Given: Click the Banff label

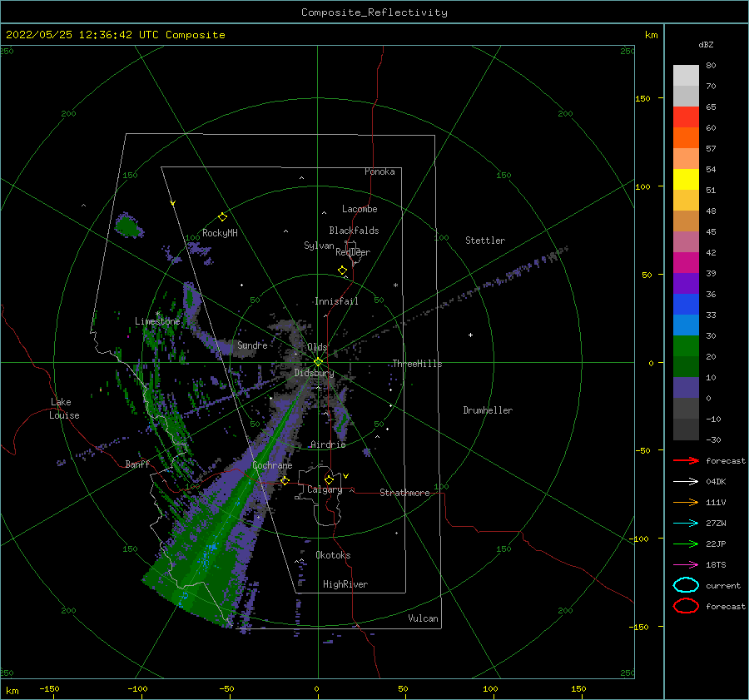Looking at the screenshot, I should pos(137,464).
